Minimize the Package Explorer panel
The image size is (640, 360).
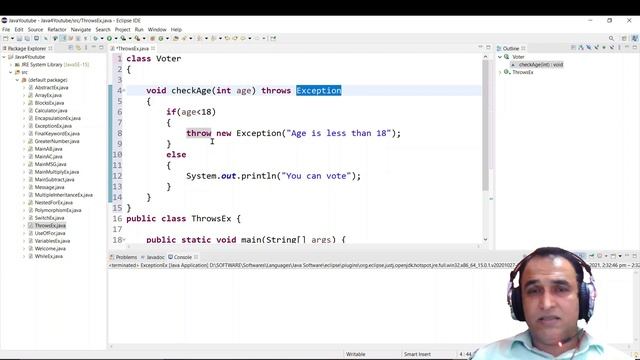tap(93, 48)
